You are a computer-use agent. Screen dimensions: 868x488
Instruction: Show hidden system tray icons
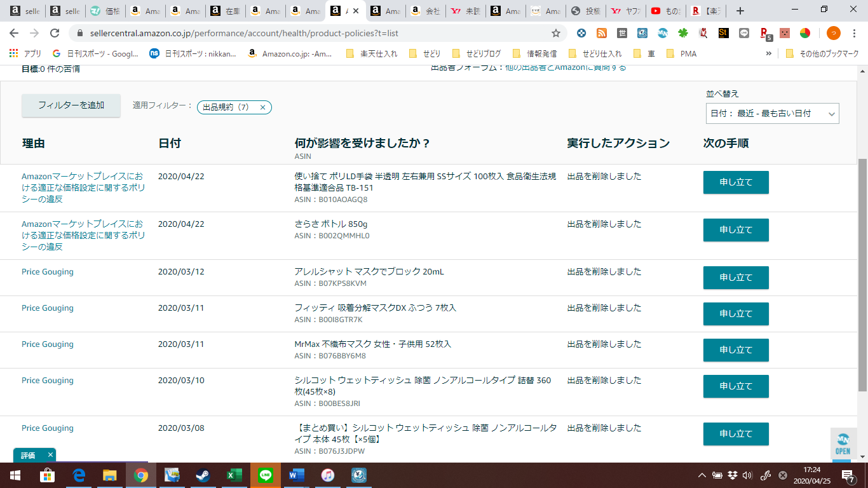(702, 475)
